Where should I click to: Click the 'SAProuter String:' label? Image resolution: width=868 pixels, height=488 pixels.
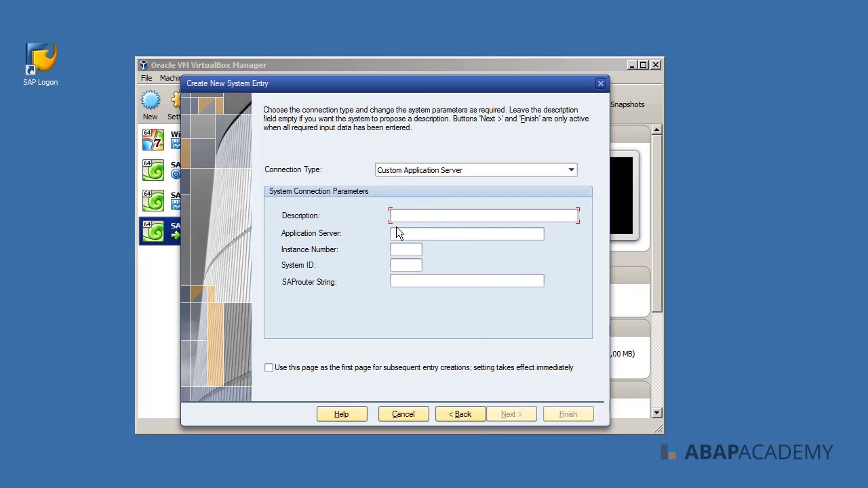(x=309, y=282)
